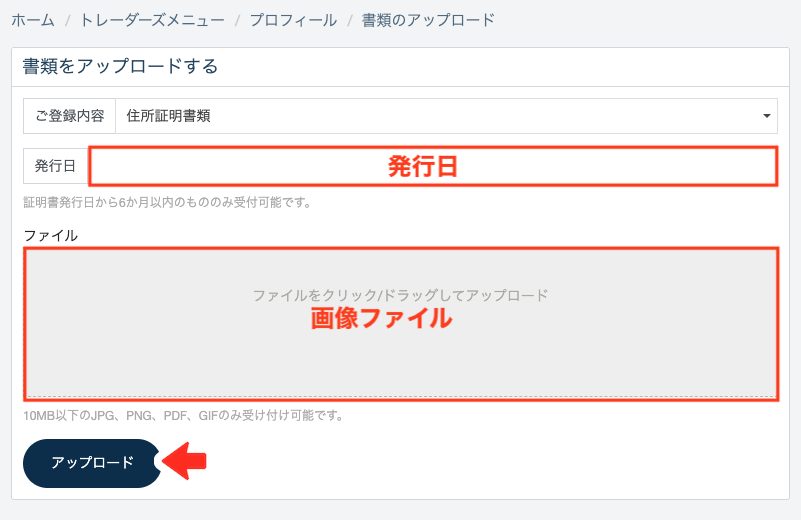Go to ホーム in the breadcrumb
This screenshot has width=801, height=520.
(x=33, y=20)
